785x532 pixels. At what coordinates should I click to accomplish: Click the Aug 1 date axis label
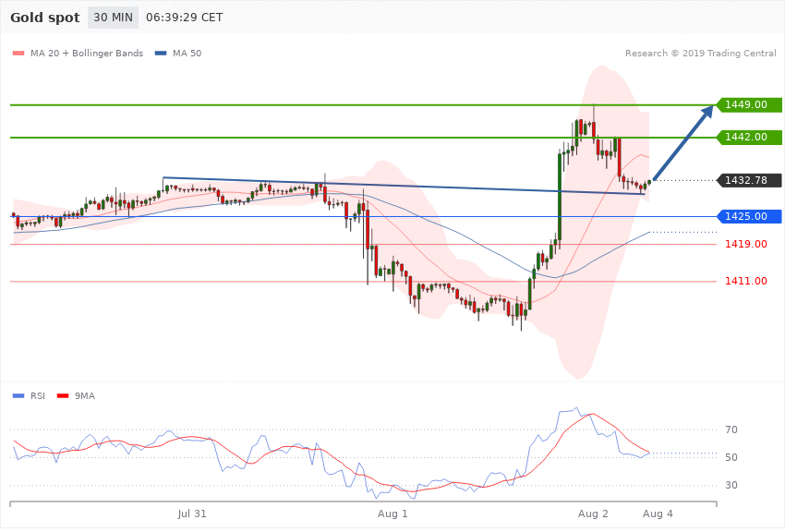coord(392,514)
